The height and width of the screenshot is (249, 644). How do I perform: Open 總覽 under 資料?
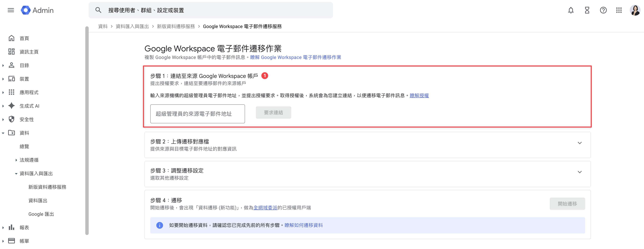(24, 146)
